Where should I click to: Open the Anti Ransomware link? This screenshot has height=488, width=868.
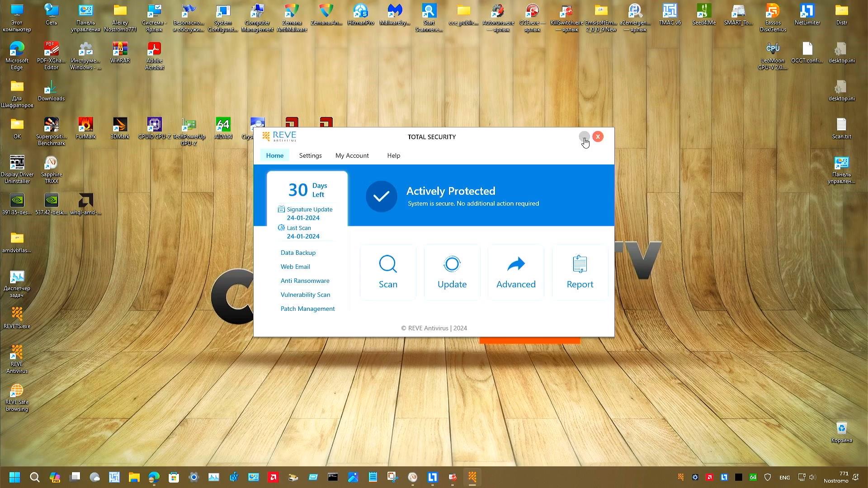[x=305, y=281]
